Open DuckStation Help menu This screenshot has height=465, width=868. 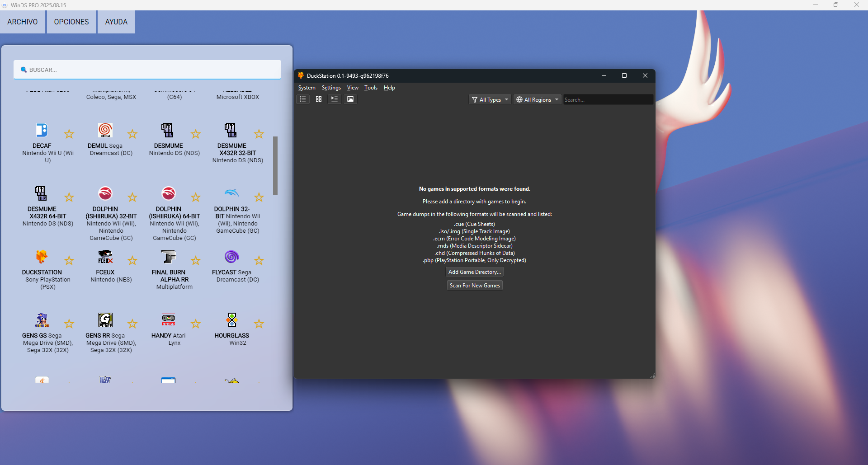[389, 88]
